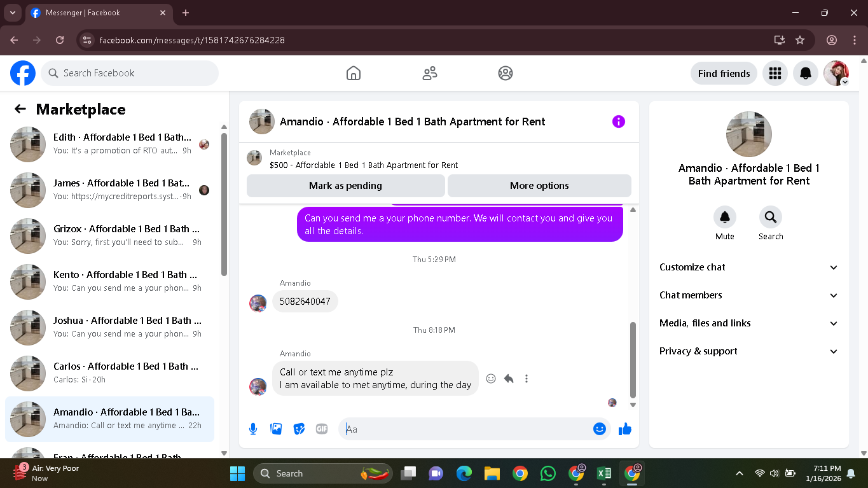Open conversation information purple icon

[x=619, y=122]
